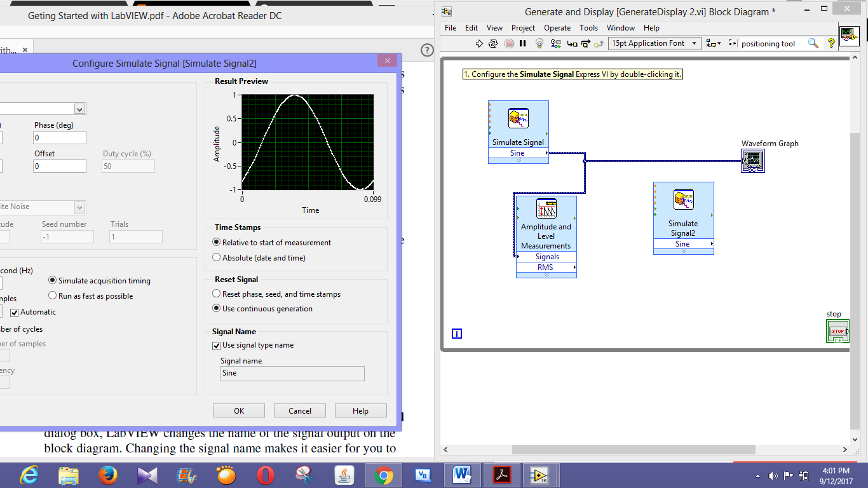This screenshot has height=488, width=868.
Task: Enable Highlight Execution lightbulb
Action: (x=539, y=43)
